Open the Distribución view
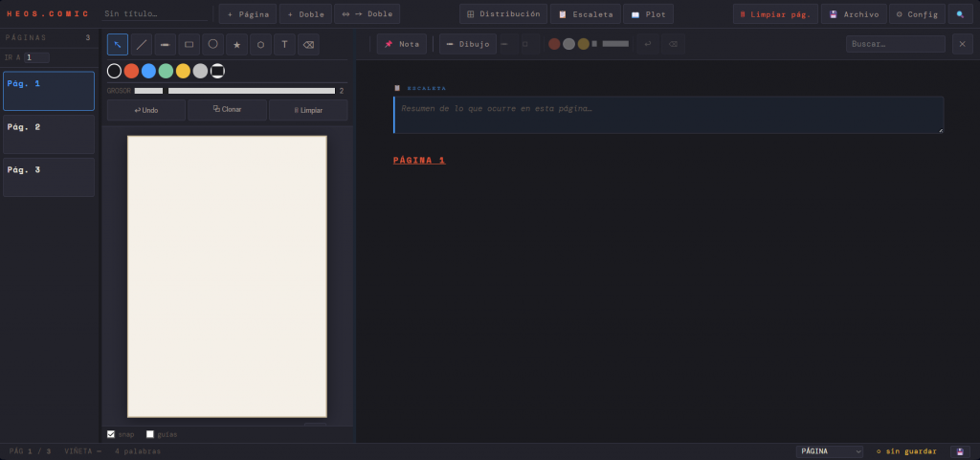Image resolution: width=980 pixels, height=460 pixels. click(503, 14)
